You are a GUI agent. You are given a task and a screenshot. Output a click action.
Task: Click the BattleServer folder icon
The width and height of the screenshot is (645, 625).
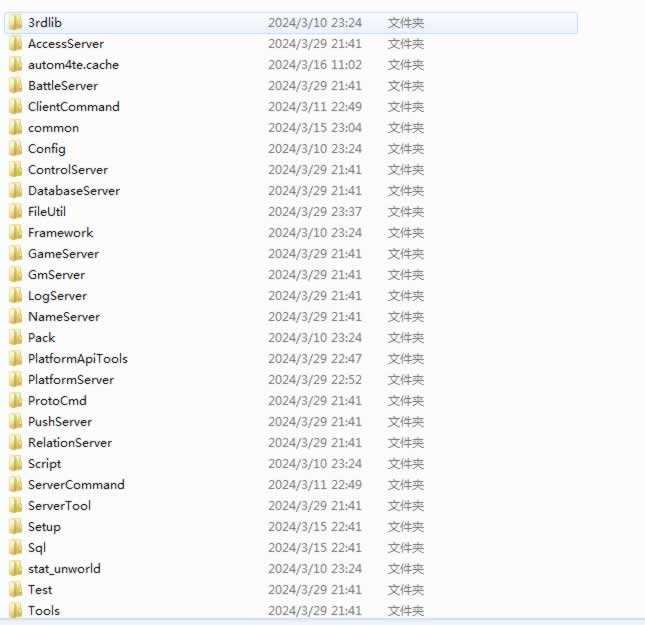click(15, 86)
